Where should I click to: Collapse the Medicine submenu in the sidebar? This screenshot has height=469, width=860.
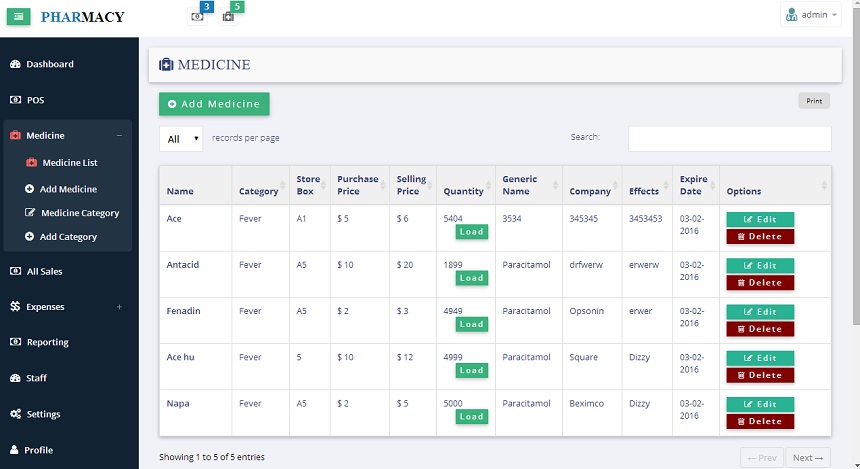pyautogui.click(x=119, y=135)
